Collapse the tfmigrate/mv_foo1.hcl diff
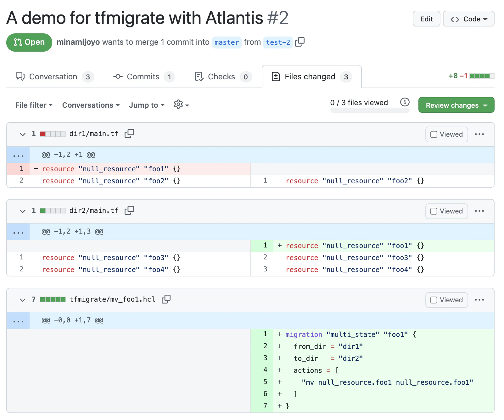This screenshot has width=504, height=420. tap(22, 300)
